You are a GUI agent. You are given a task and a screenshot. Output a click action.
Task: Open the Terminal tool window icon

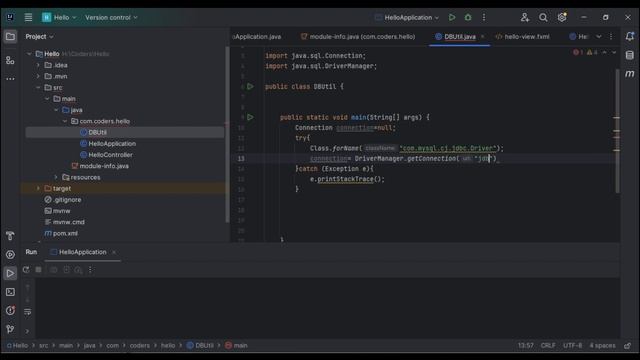click(10, 292)
